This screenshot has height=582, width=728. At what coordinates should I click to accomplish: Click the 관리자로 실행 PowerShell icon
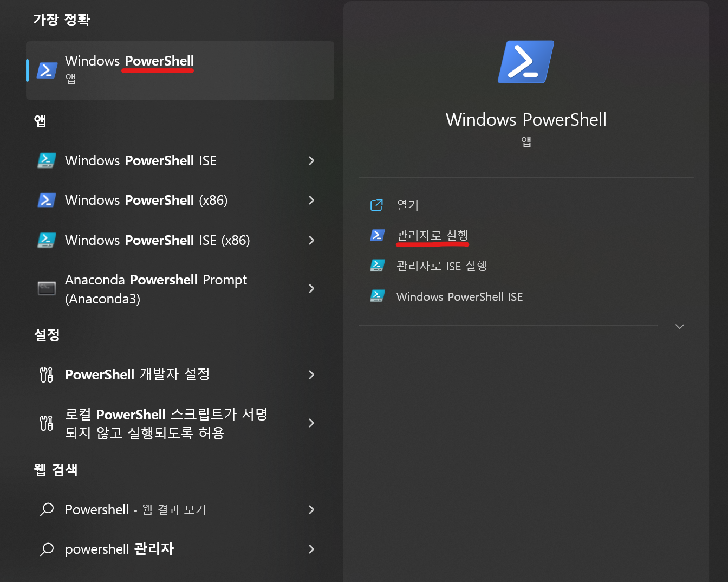(x=377, y=235)
